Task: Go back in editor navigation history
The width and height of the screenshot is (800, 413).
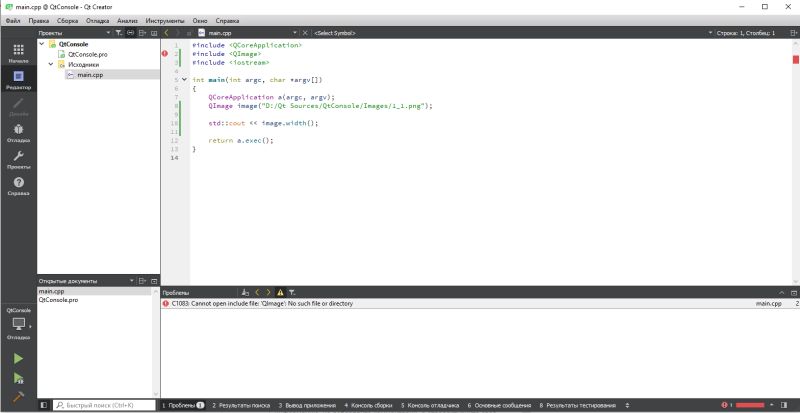Action: pyautogui.click(x=166, y=33)
